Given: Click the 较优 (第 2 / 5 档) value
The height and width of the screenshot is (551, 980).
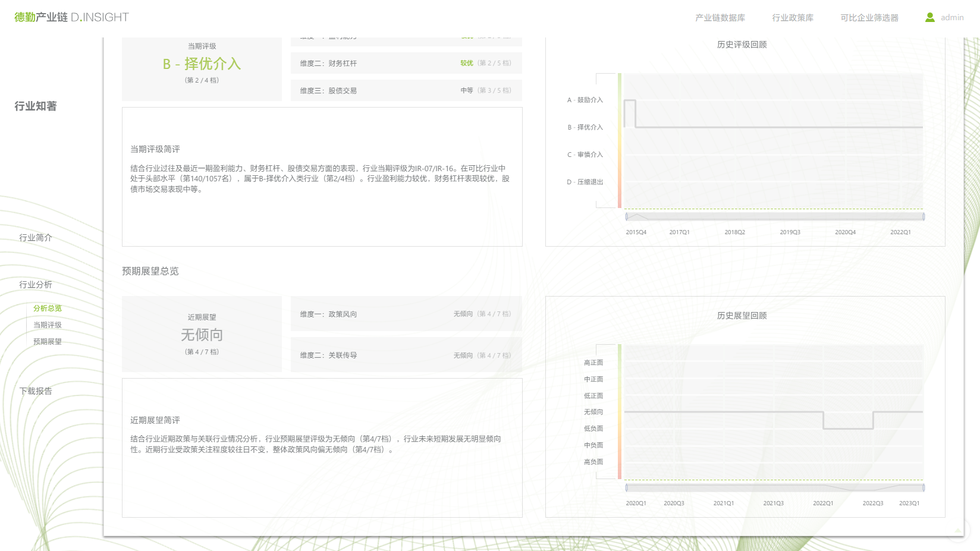Looking at the screenshot, I should (486, 63).
